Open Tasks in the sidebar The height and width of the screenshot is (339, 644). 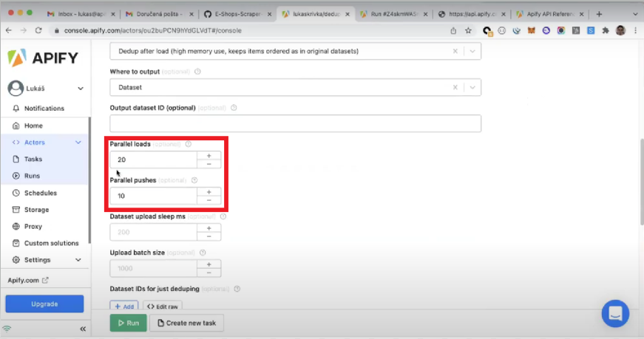click(x=33, y=160)
